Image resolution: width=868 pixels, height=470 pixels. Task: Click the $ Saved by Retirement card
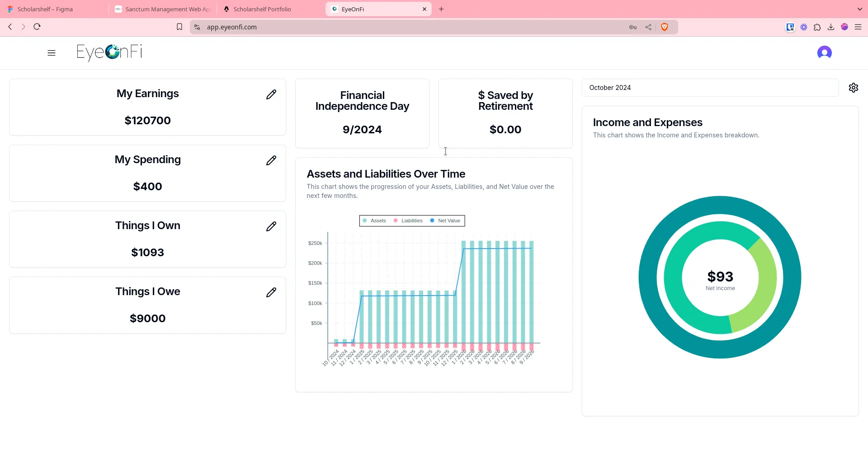tap(505, 113)
